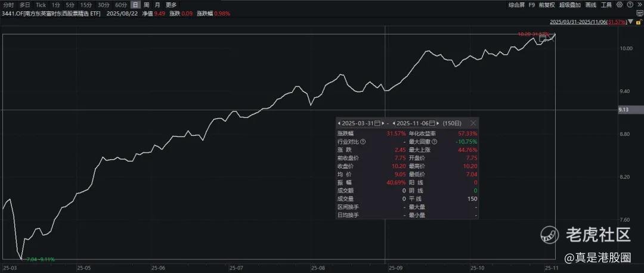Select the 60分 period tab
Screen dimensions: 644x273
120,5
